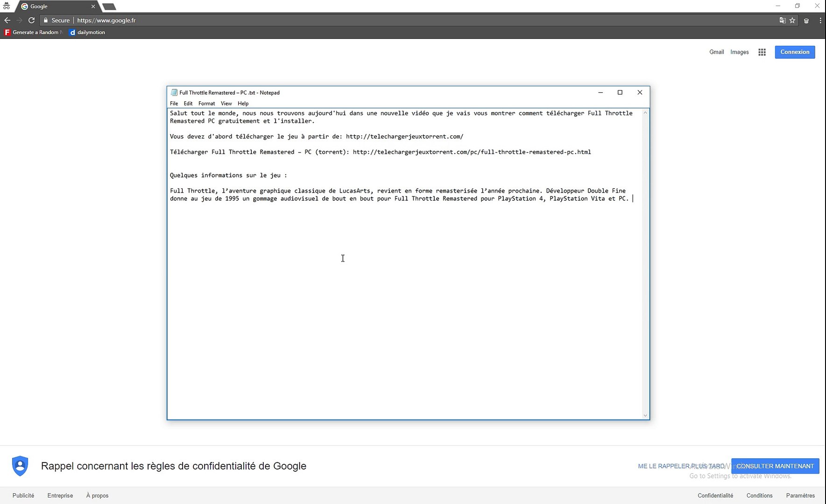Click the CONSULTER MAINTENANT button

coord(775,466)
